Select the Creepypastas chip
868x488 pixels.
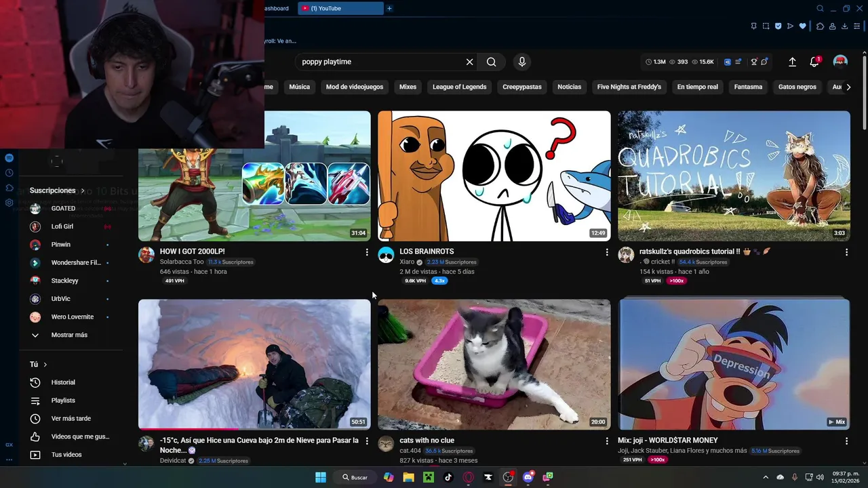tap(522, 87)
